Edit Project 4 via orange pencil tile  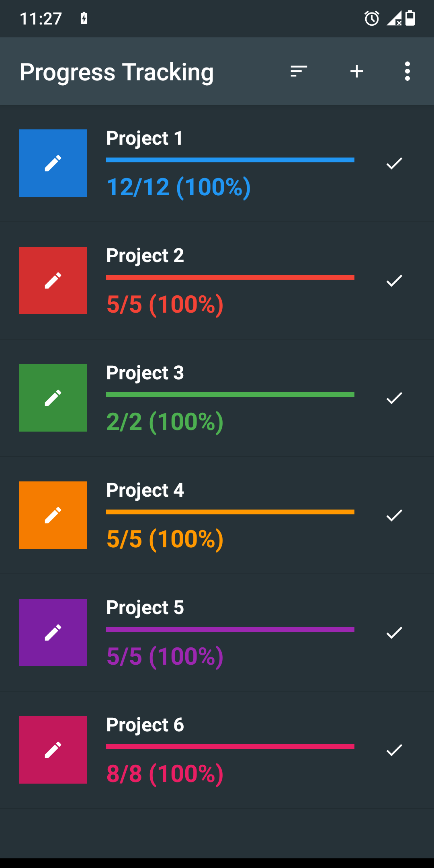click(53, 515)
